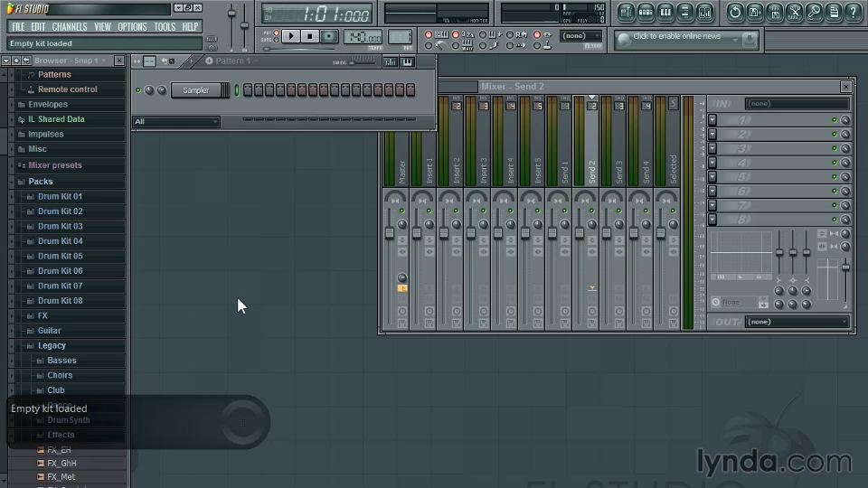868x488 pixels.
Task: Click the playlist icon in top toolbar
Action: click(x=626, y=12)
